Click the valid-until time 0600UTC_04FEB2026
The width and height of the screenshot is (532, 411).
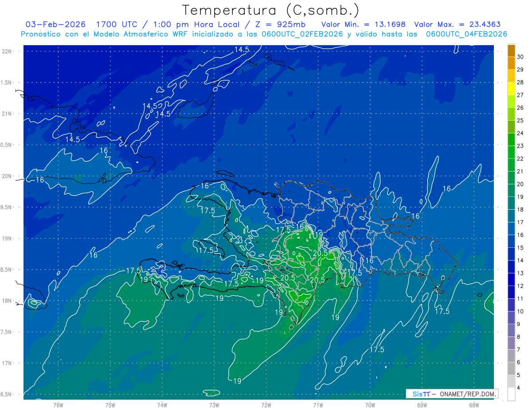466,34
